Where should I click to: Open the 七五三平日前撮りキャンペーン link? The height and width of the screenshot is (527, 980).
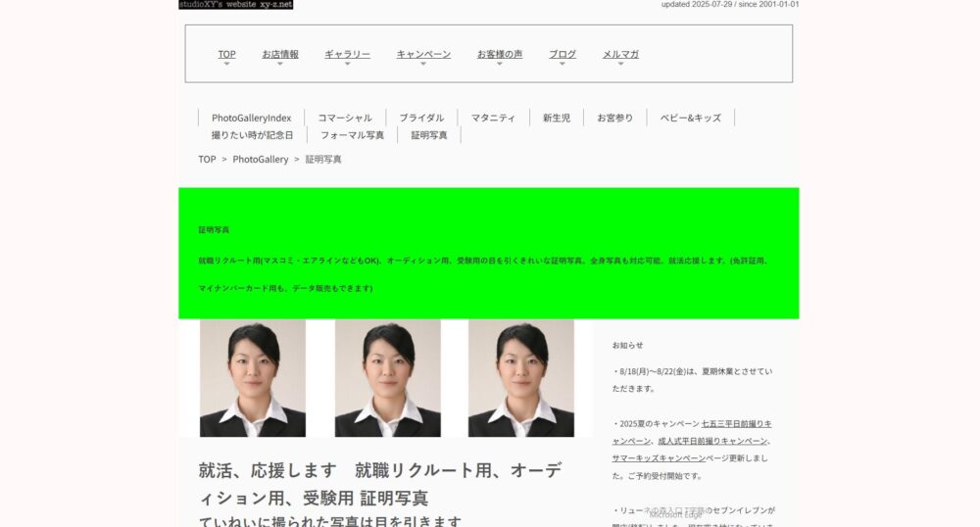click(x=736, y=424)
